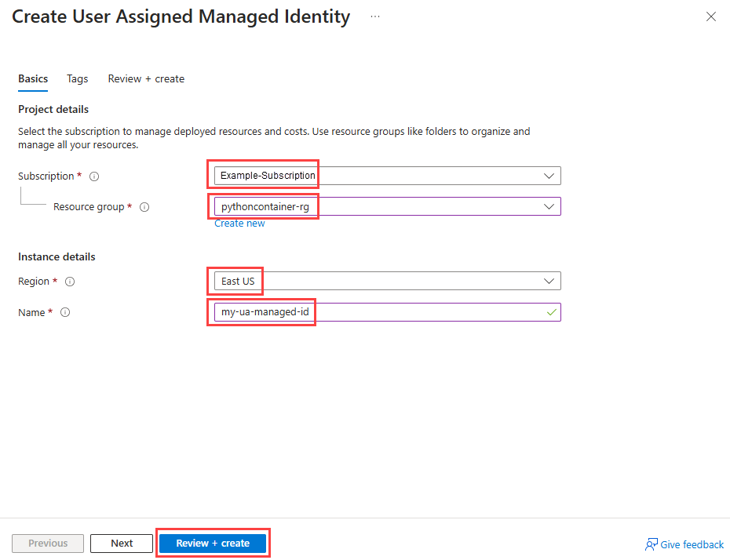Click the blue Review + create button
The height and width of the screenshot is (560, 730).
click(213, 544)
